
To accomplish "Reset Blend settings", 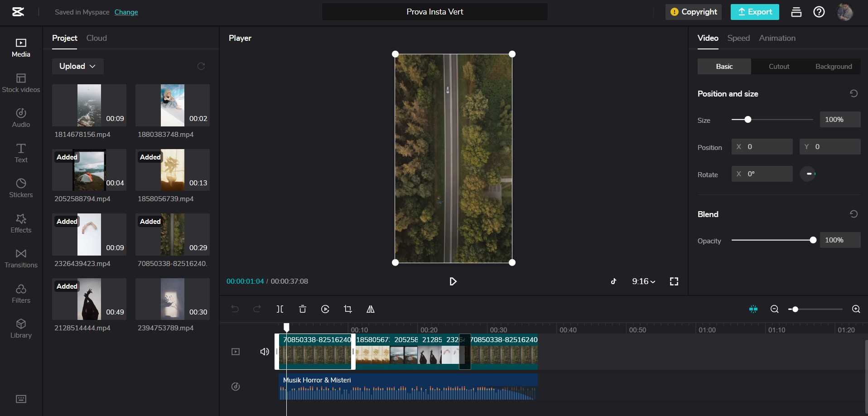I will 854,214.
